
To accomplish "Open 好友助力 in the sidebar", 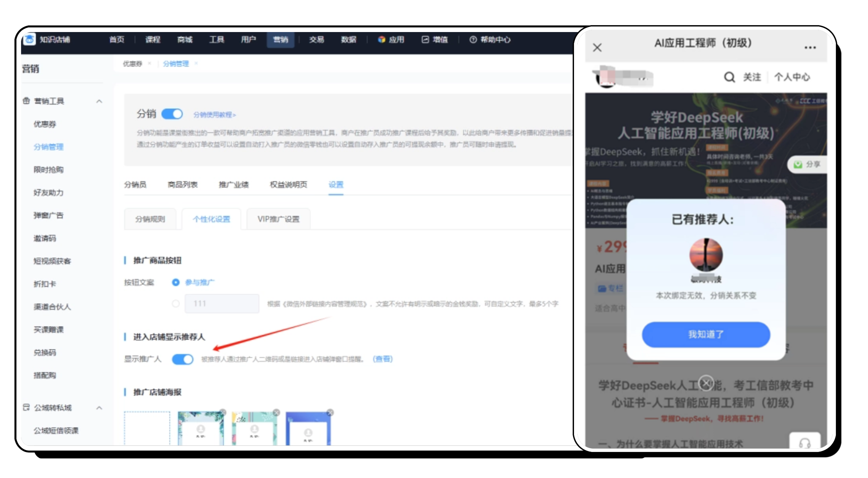I will click(x=48, y=192).
